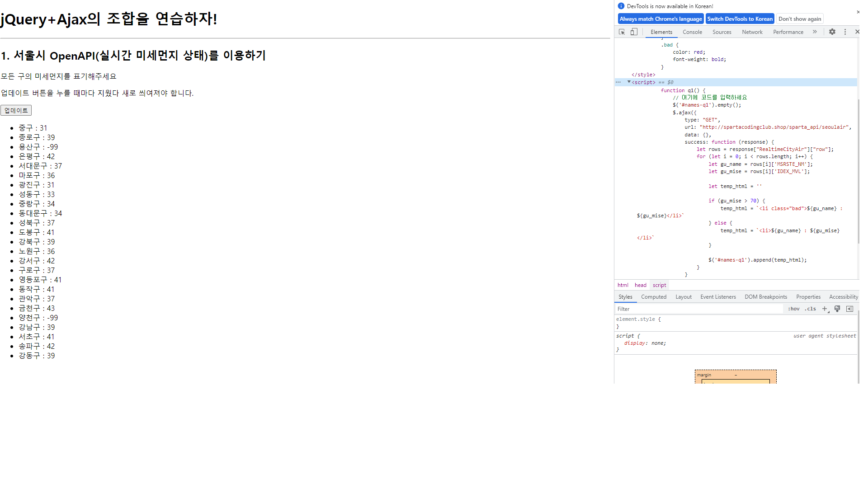
Task: Click list item 은평구 : 42
Action: (37, 156)
